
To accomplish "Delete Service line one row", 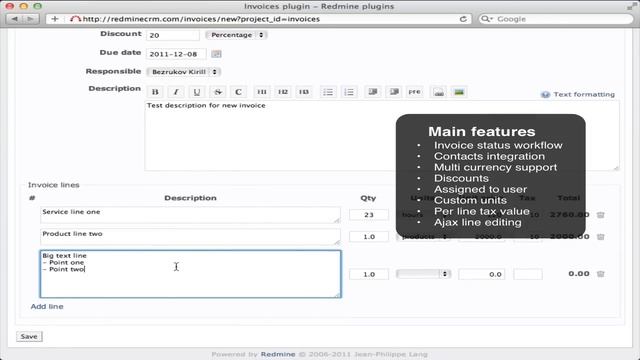I will [600, 215].
